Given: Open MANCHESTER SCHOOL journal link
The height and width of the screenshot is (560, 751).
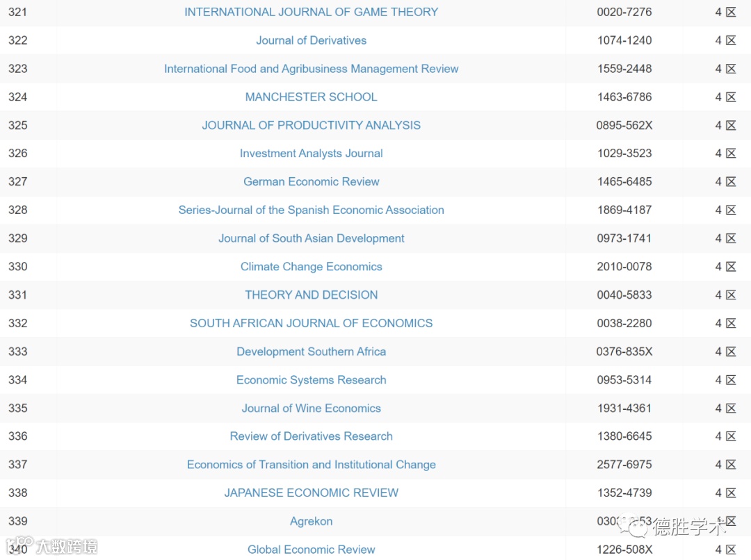Looking at the screenshot, I should click(312, 97).
